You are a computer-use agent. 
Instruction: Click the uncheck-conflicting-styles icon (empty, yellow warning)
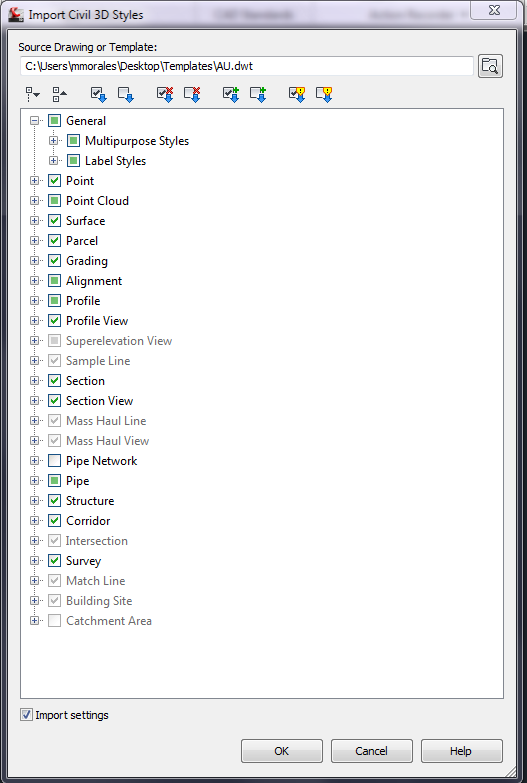point(324,94)
